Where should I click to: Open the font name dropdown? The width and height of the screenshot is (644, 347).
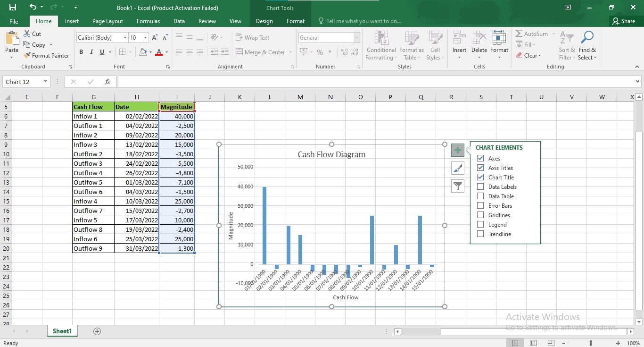click(x=125, y=38)
